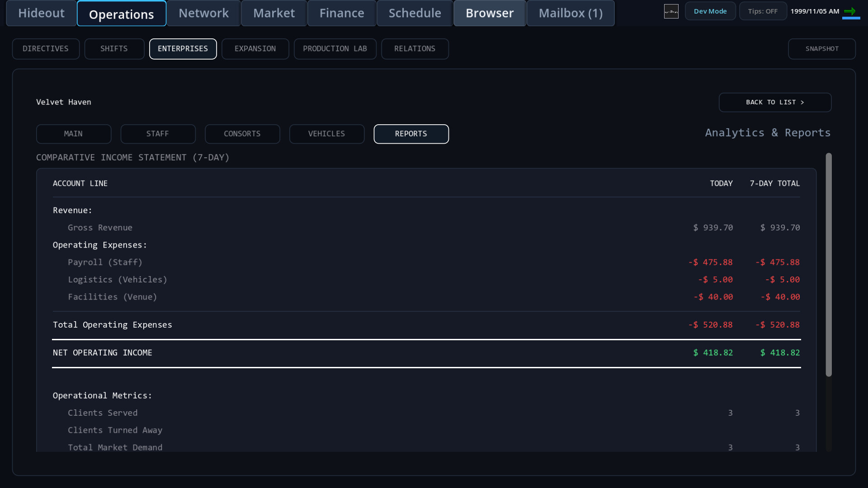This screenshot has height=488, width=868.
Task: Click the Velvet Haven enterprise name
Action: point(64,102)
